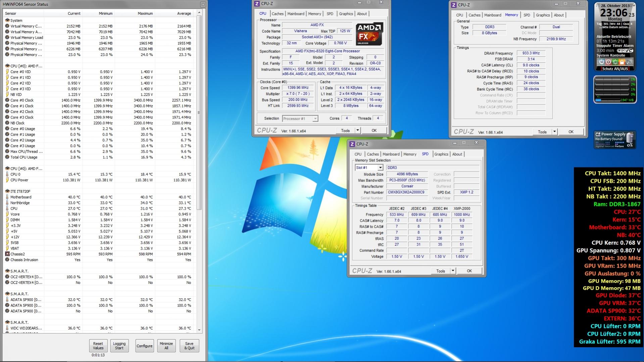Toggle Schutz AN/AUS in the clock gadget
This screenshot has width=644, height=362.
pyautogui.click(x=615, y=69)
